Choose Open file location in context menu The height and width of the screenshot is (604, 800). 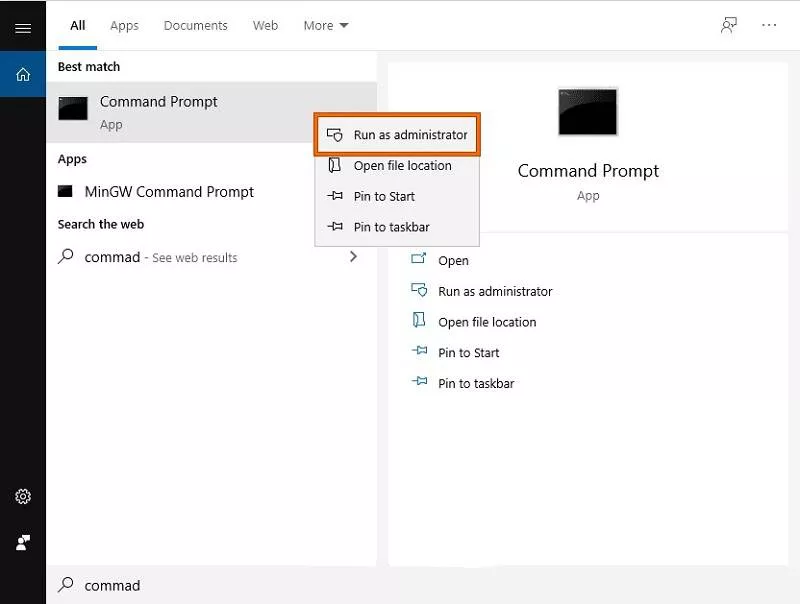click(x=402, y=166)
